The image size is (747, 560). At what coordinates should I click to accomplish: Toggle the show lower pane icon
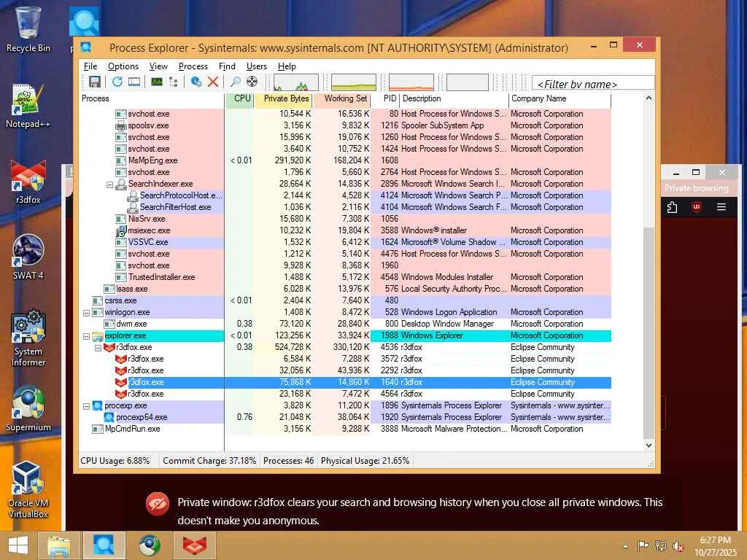pos(134,82)
